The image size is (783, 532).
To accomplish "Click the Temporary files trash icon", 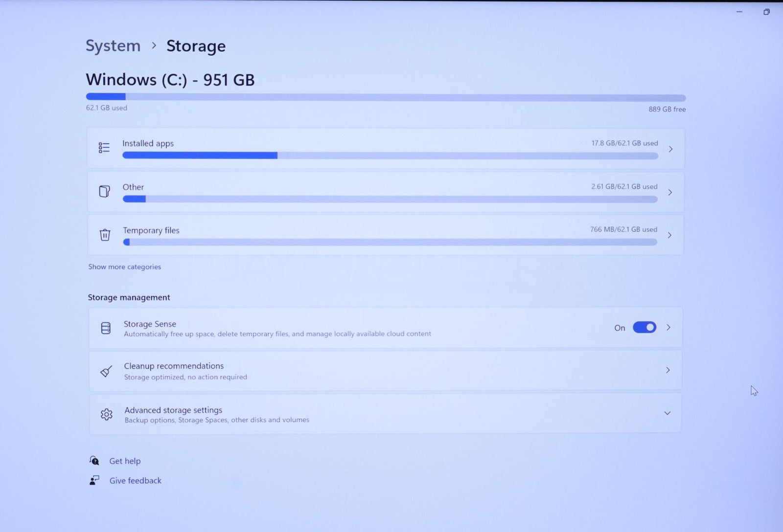I will tap(105, 235).
